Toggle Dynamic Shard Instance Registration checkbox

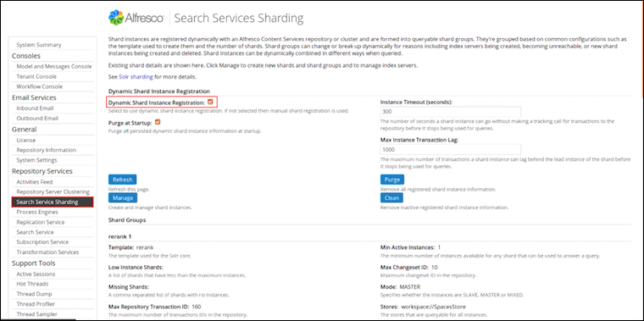[210, 102]
